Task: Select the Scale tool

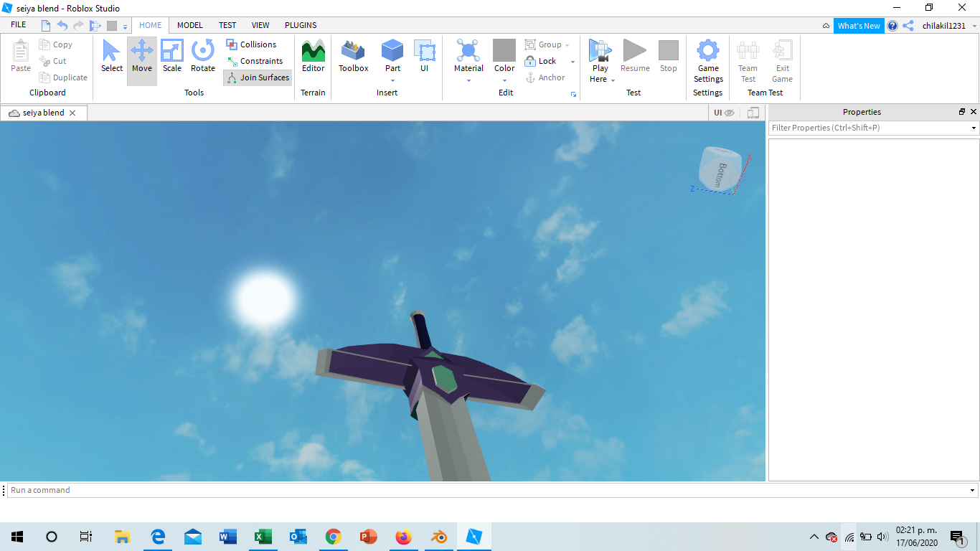Action: [x=172, y=56]
